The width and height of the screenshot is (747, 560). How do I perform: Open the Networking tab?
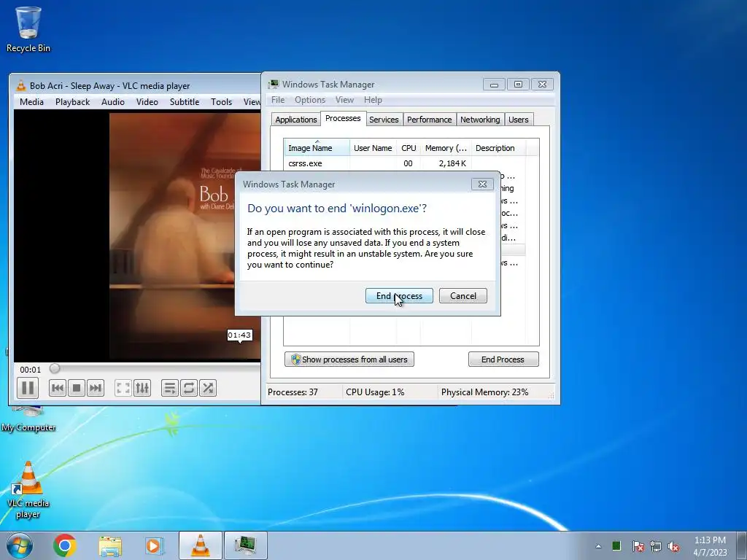click(x=480, y=120)
